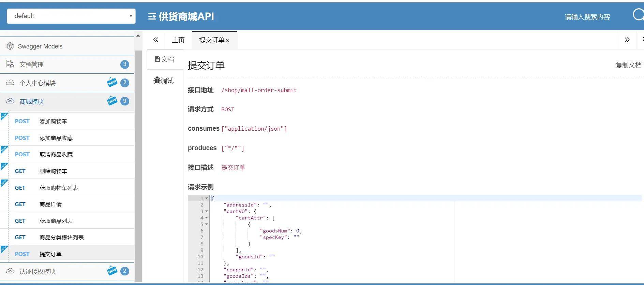
Task: Click the "addressId" line in code editor
Action: click(248, 205)
